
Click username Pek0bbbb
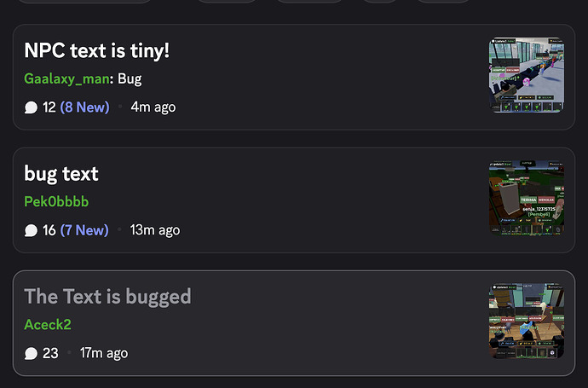pyautogui.click(x=56, y=201)
